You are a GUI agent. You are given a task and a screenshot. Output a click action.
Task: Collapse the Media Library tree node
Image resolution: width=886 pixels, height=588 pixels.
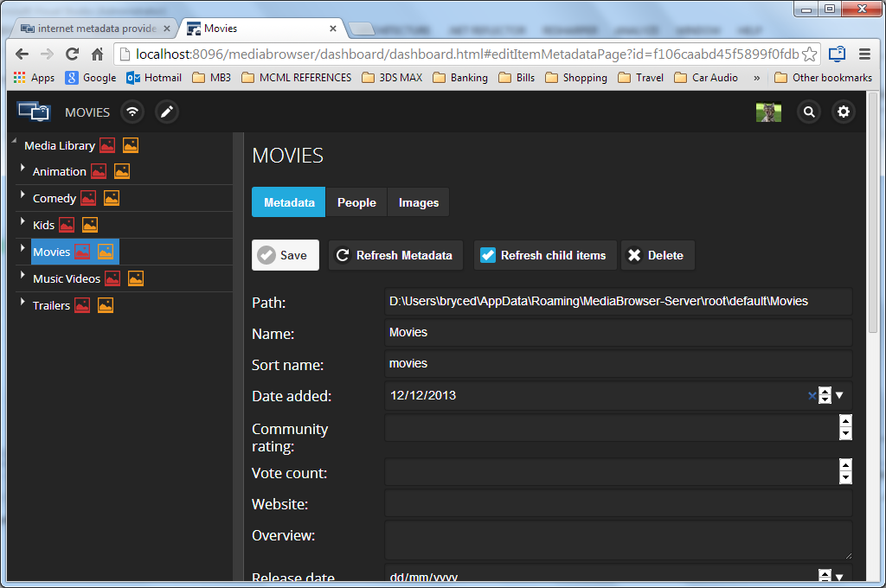(x=14, y=141)
